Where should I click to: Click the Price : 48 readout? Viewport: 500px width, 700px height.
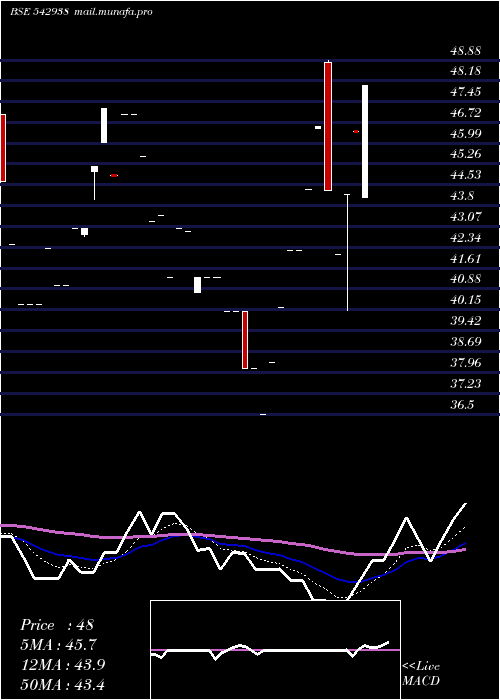pos(57,625)
